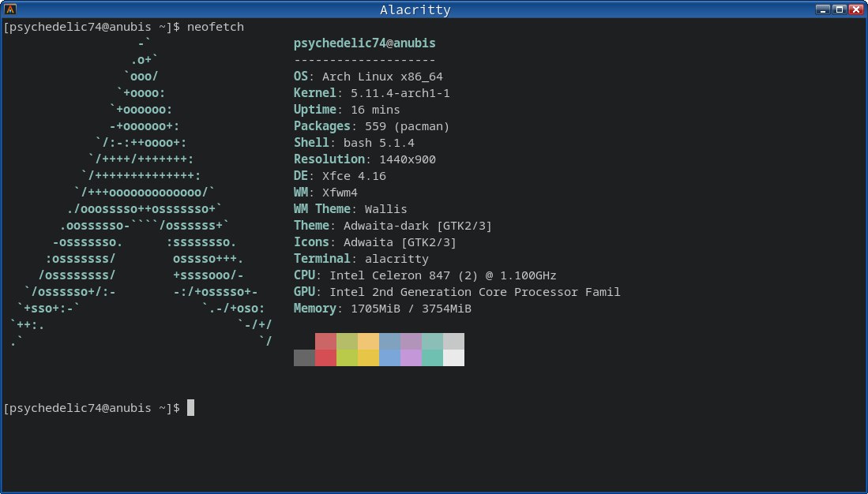Pick the dusty purple swatch in upper palette row
This screenshot has width=868, height=494.
click(411, 342)
